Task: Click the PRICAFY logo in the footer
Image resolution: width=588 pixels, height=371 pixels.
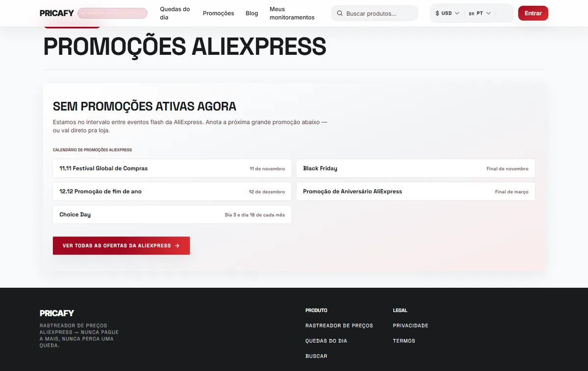Action: click(57, 313)
